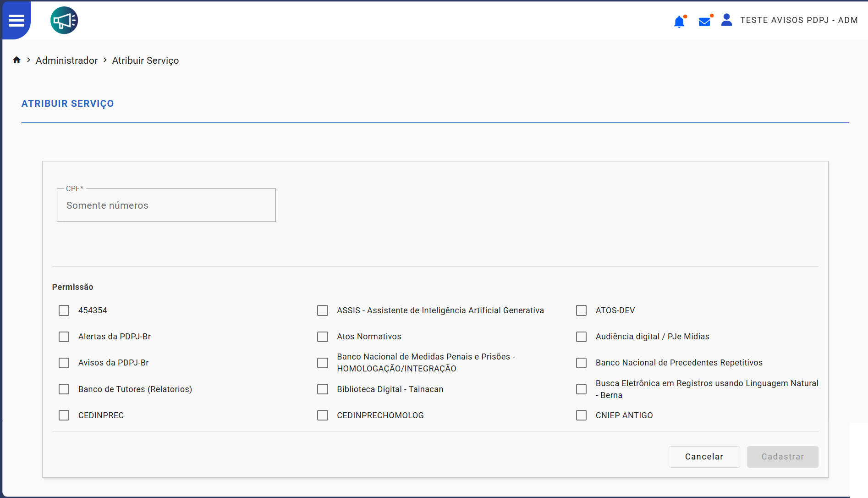Click the megaphone logo icon
Screen dimensions: 868x498
coord(64,20)
